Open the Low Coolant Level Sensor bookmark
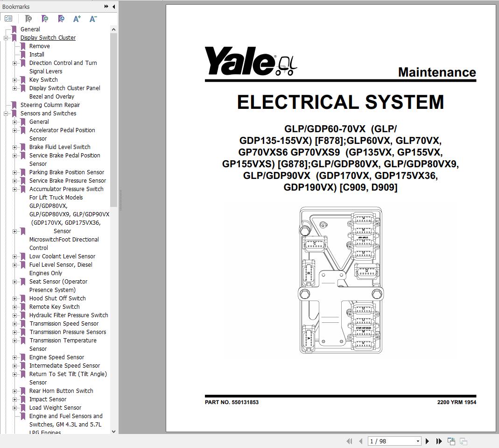 tap(63, 256)
